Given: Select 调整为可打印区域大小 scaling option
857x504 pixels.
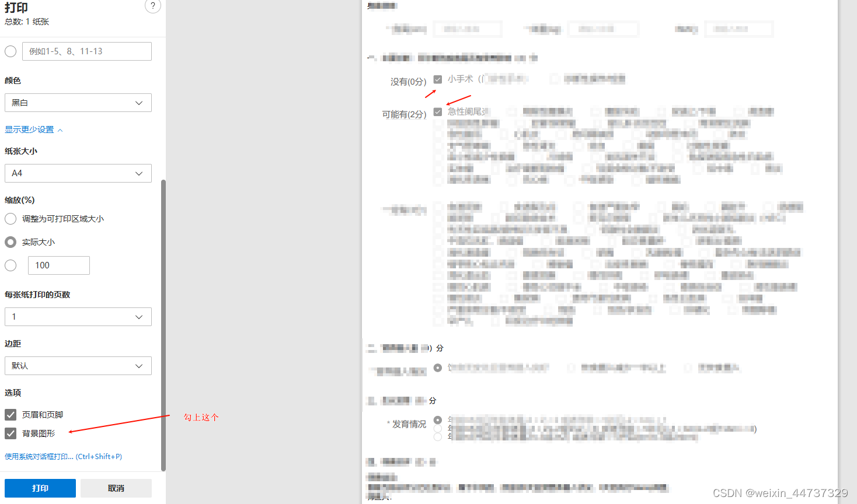Looking at the screenshot, I should coord(10,219).
